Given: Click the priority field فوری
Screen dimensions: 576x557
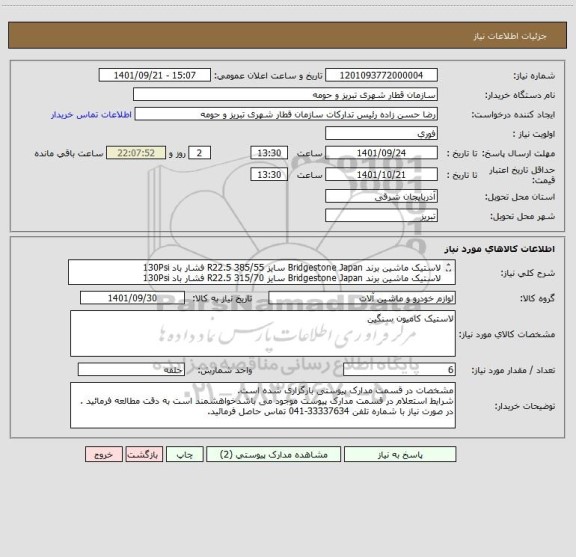Looking at the screenshot, I should (x=381, y=133).
